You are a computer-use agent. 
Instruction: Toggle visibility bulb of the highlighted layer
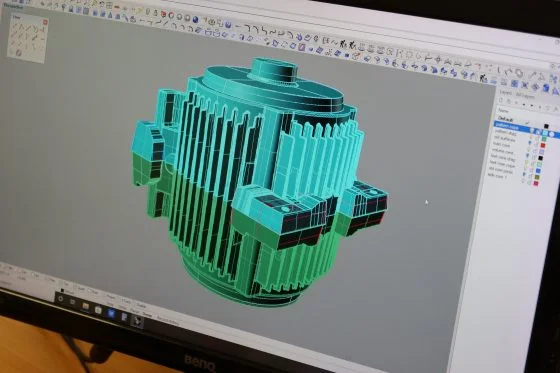click(x=532, y=130)
